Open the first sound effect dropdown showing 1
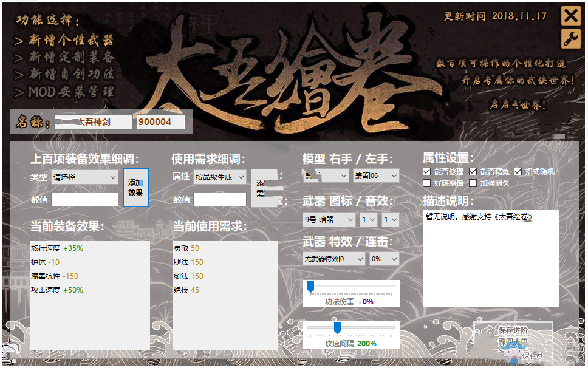The image size is (588, 368). coord(368,219)
